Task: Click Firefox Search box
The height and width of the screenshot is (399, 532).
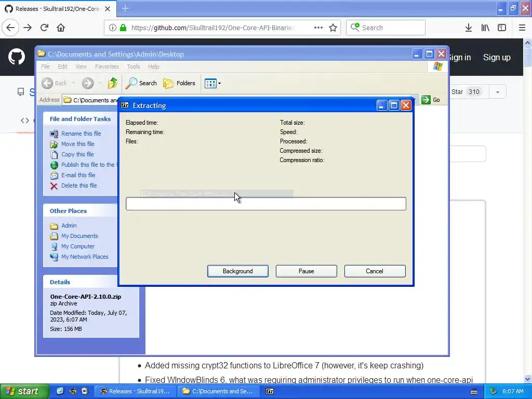Action: [385, 28]
